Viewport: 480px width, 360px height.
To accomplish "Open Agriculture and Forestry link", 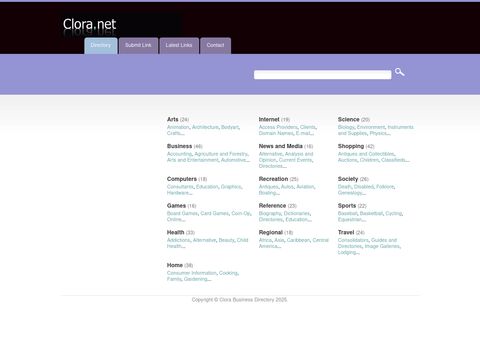I will [221, 154].
